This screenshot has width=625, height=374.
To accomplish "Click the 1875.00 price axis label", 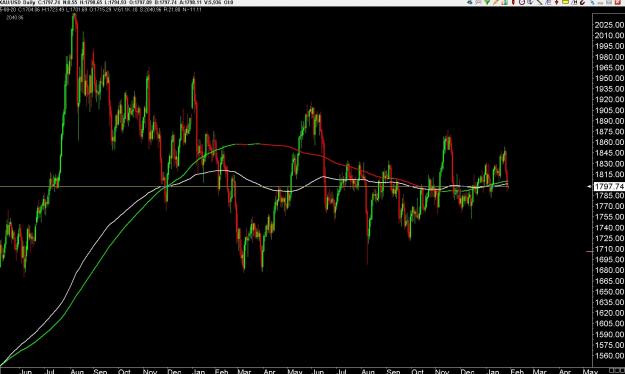I will [x=609, y=132].
